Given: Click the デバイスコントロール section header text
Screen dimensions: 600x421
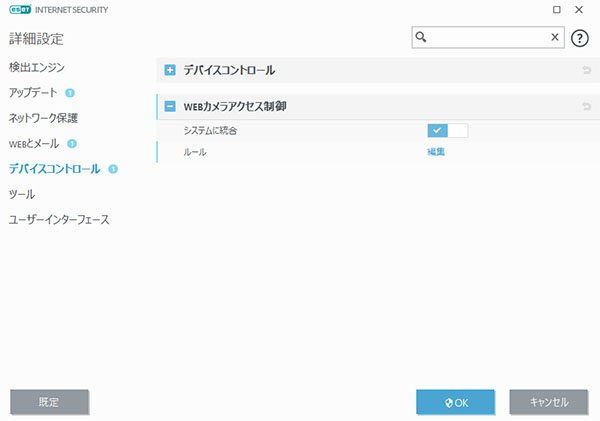Looking at the screenshot, I should point(229,70).
